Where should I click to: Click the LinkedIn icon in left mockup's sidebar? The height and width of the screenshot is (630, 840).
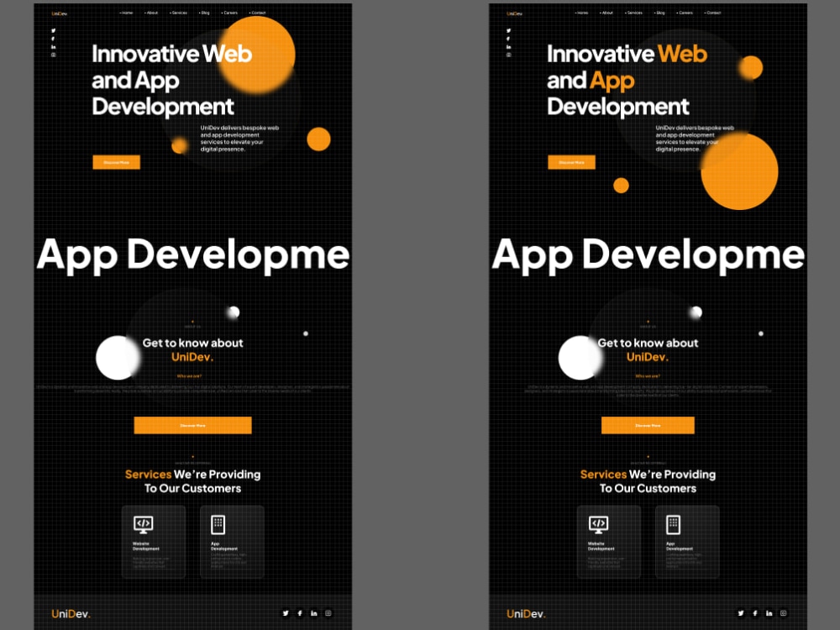click(53, 46)
